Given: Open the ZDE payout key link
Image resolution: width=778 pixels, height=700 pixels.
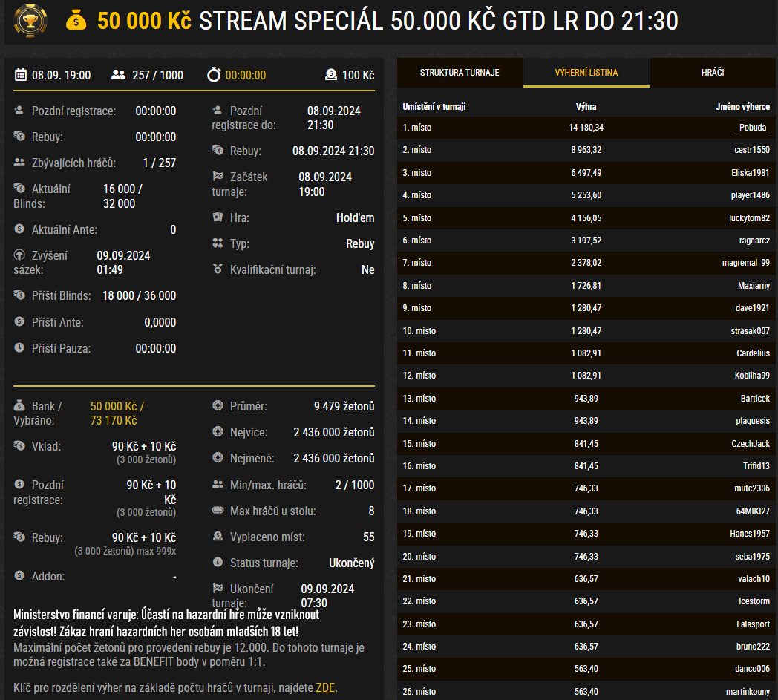Looking at the screenshot, I should 325,687.
